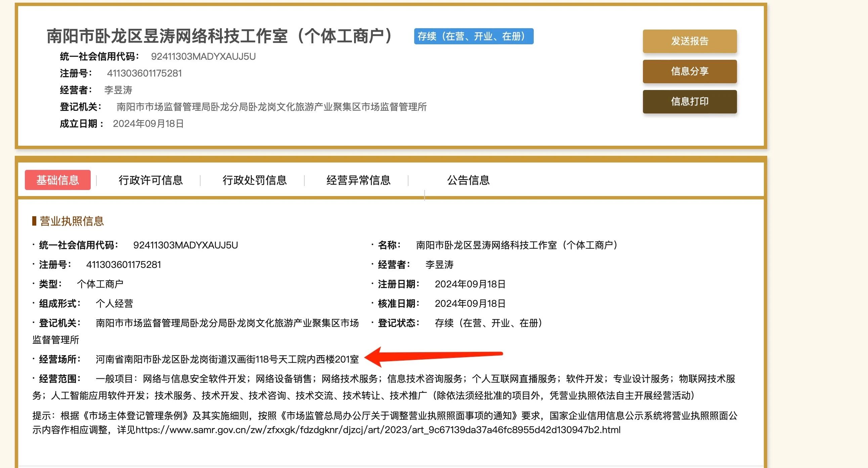Click the 信息分享 button

coord(689,72)
